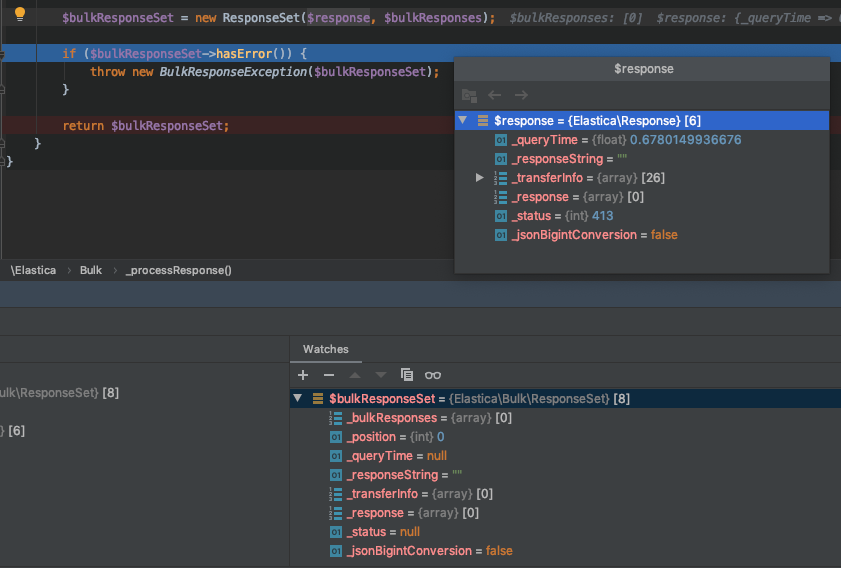
Task: Add a new watch with plus icon
Action: 303,375
